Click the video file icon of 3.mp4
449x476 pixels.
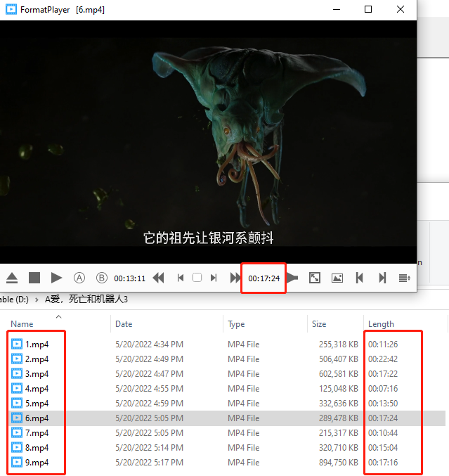pyautogui.click(x=17, y=373)
